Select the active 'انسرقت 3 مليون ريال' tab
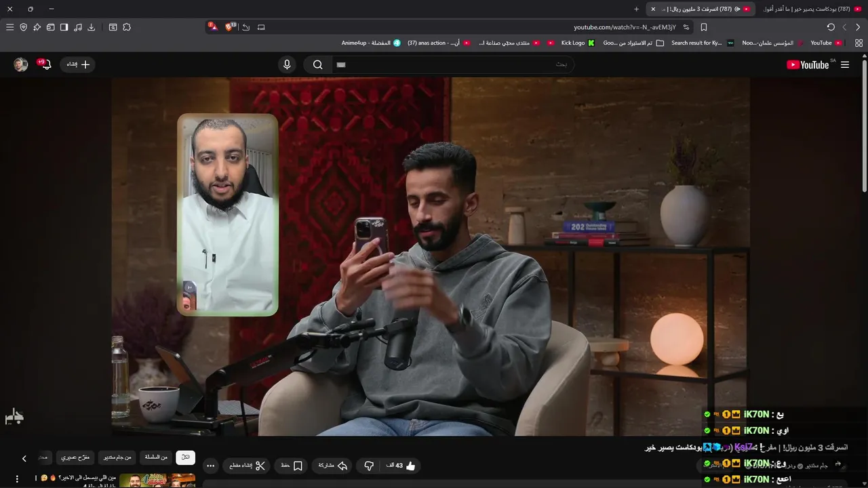This screenshot has height=488, width=868. 701,9
